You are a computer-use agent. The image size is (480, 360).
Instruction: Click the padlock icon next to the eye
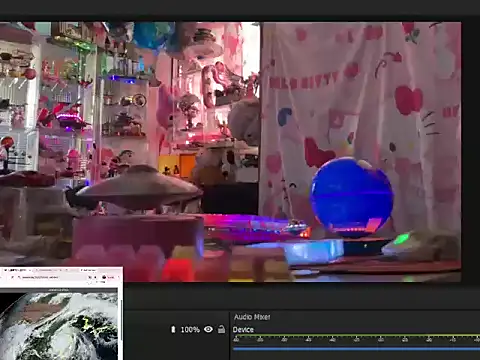(221, 329)
